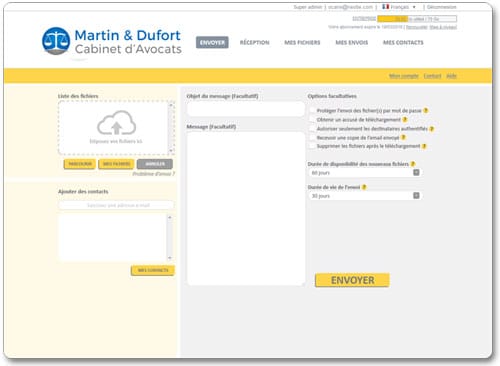Open help icon beside 'Durée de vie de l'envoi'
The height and width of the screenshot is (366, 500).
pos(364,187)
